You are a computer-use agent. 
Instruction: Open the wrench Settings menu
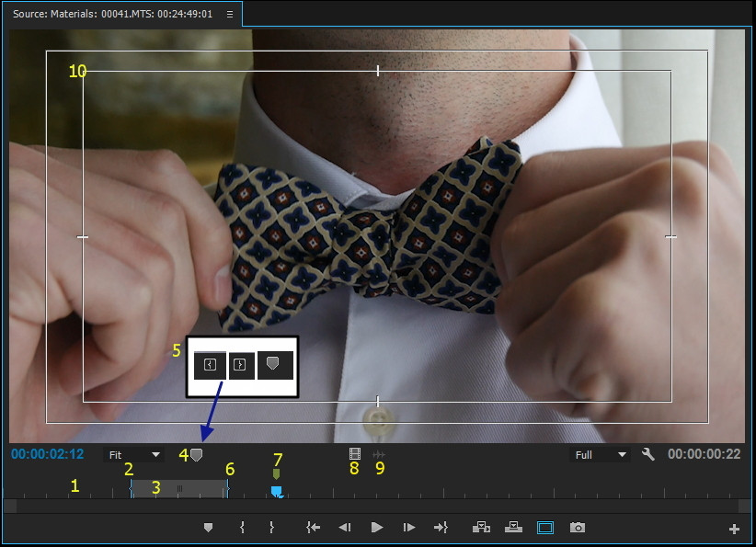coord(648,454)
